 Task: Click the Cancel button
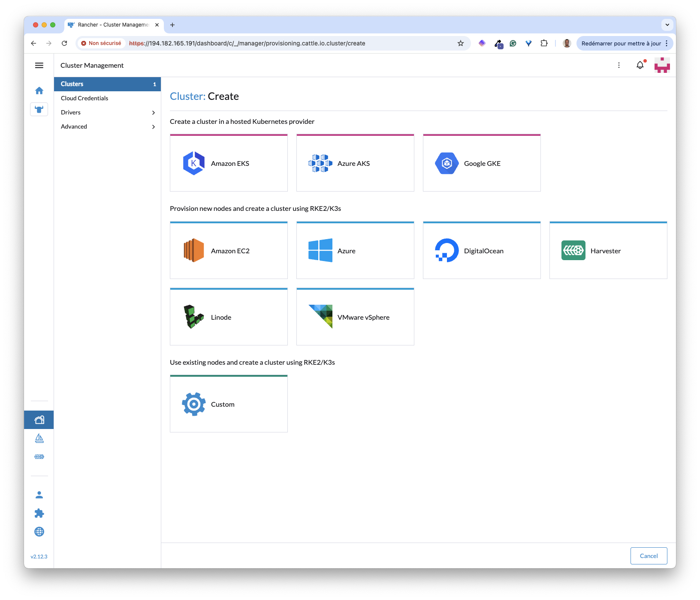648,556
